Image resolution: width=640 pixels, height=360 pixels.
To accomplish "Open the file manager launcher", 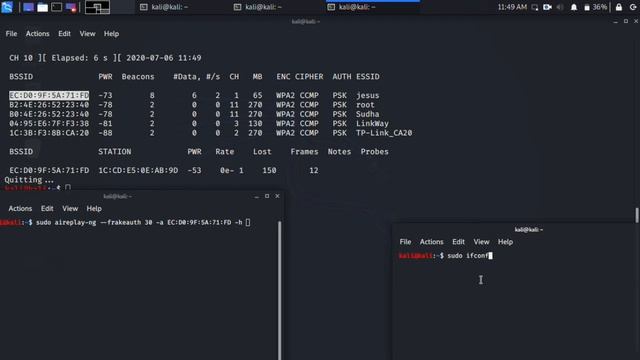I will [42, 7].
